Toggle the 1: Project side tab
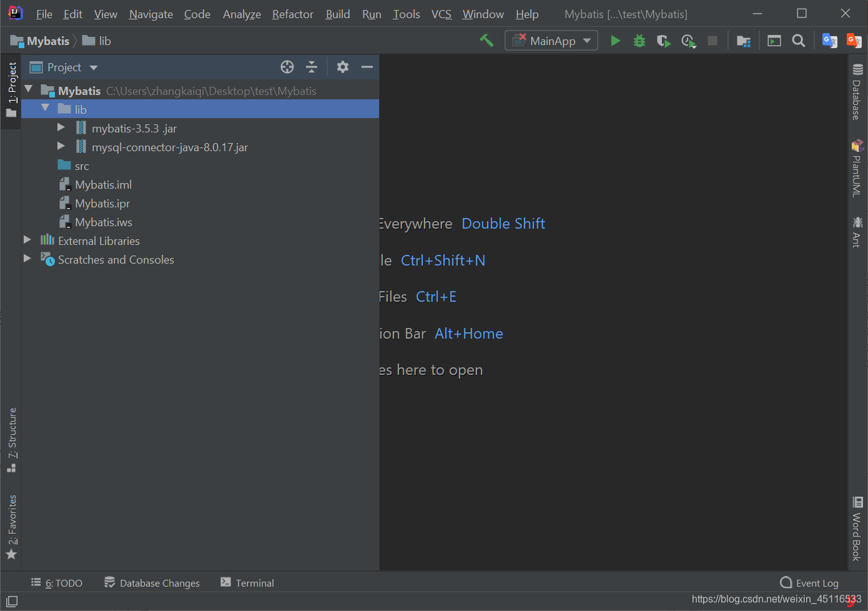868x611 pixels. pyautogui.click(x=11, y=90)
